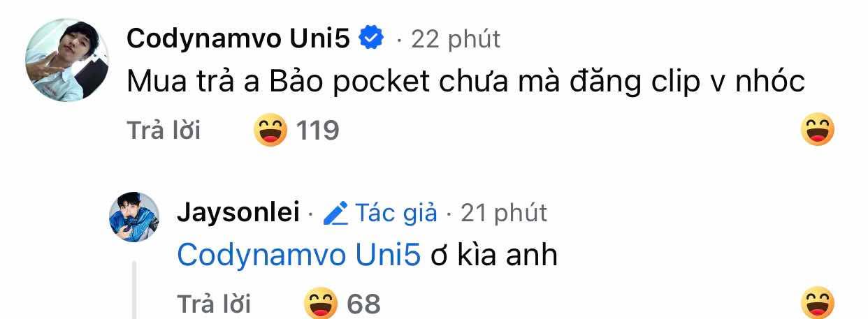React with haha on Codynamvo's comment
This screenshot has height=319, width=868.
pos(818,129)
